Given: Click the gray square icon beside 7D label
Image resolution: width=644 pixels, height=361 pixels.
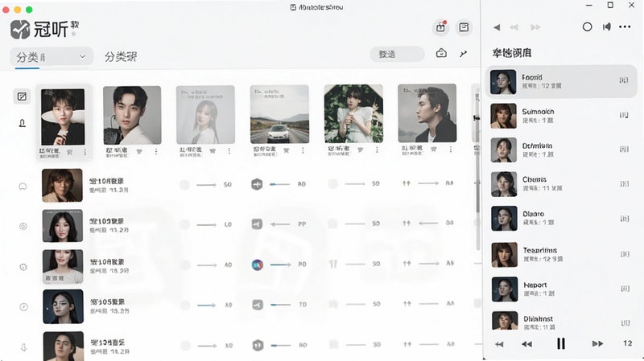Looking at the screenshot, I should point(258,305).
